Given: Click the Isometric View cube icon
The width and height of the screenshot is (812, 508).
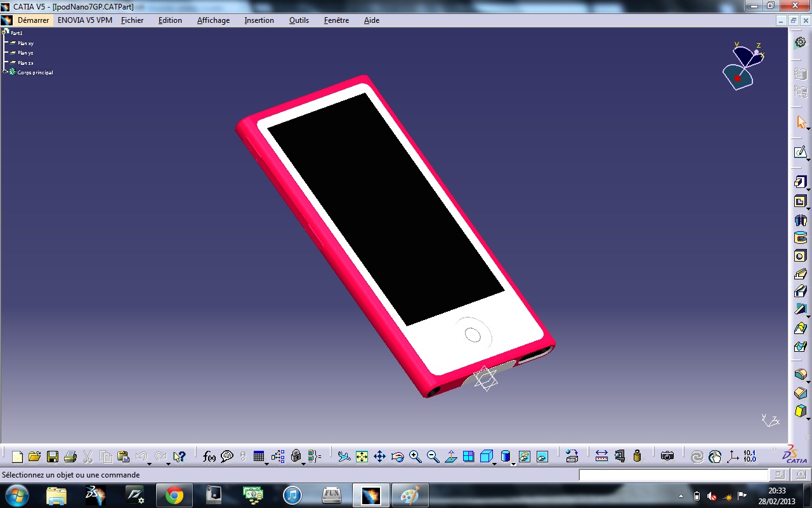Looking at the screenshot, I should pos(486,456).
